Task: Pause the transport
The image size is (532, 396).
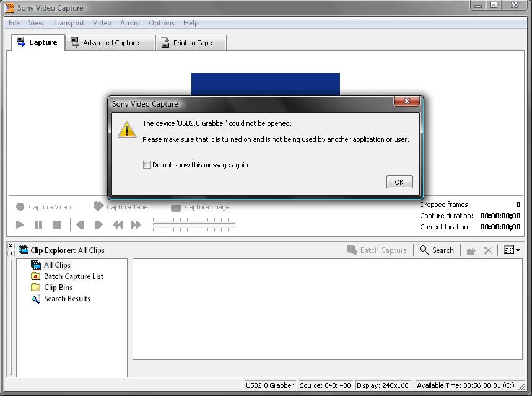Action: click(x=38, y=224)
